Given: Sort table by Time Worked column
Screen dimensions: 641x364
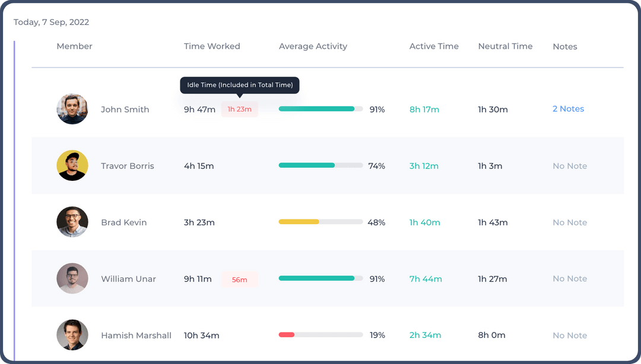Looking at the screenshot, I should 212,46.
